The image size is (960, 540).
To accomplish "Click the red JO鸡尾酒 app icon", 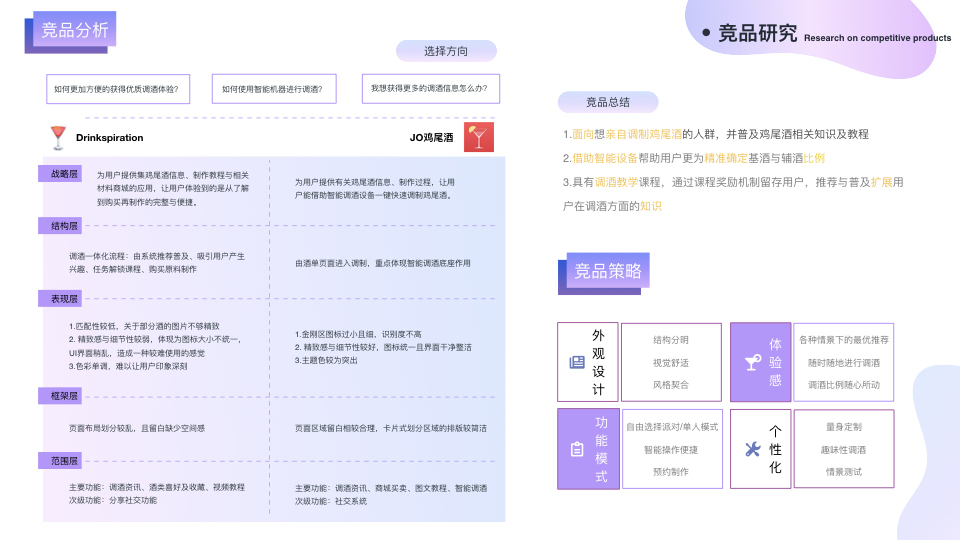I will (x=479, y=137).
